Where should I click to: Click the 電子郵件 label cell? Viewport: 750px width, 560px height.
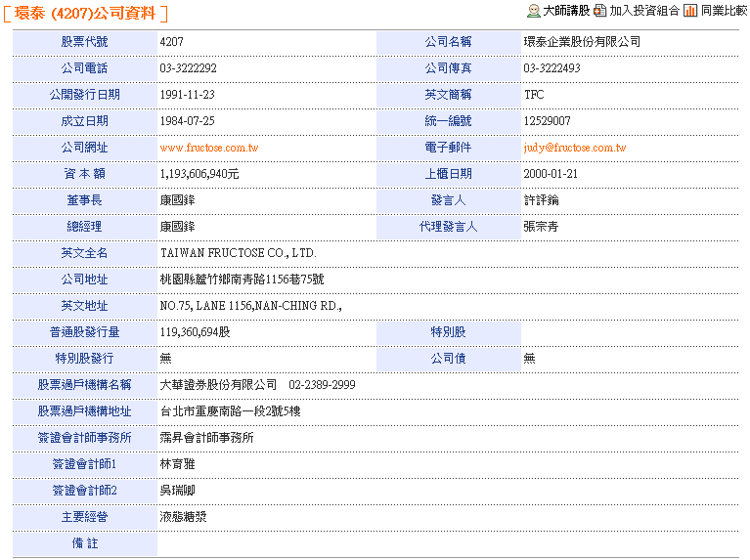click(448, 148)
